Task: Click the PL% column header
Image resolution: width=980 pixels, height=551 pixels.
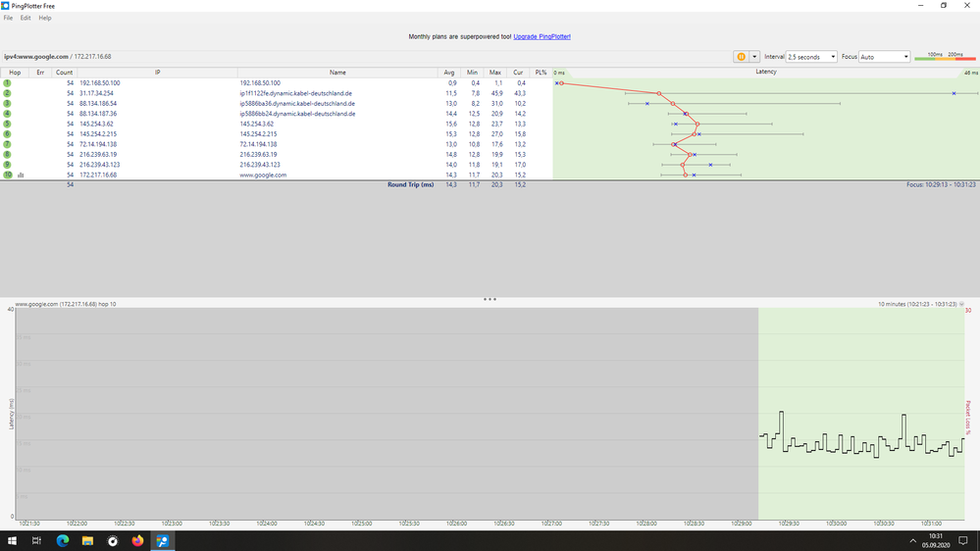Action: [x=541, y=73]
